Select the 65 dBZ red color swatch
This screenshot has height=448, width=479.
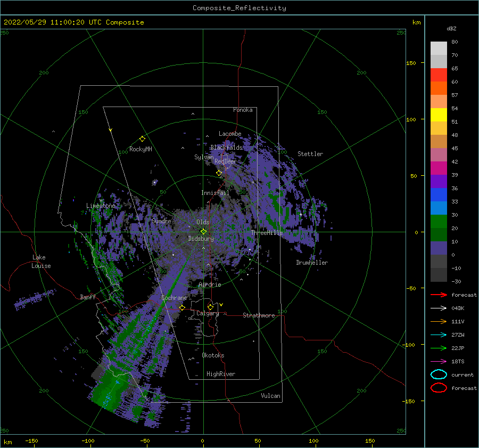[439, 75]
